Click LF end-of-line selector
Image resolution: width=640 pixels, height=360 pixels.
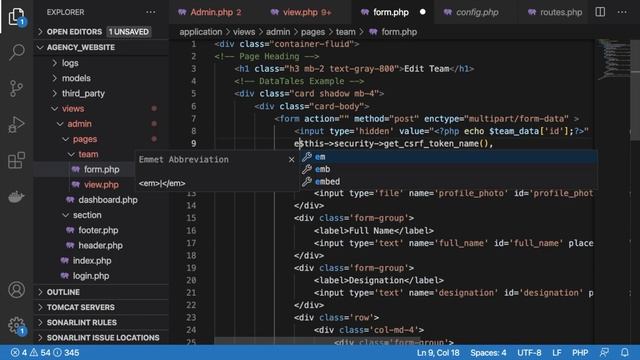[x=557, y=353]
